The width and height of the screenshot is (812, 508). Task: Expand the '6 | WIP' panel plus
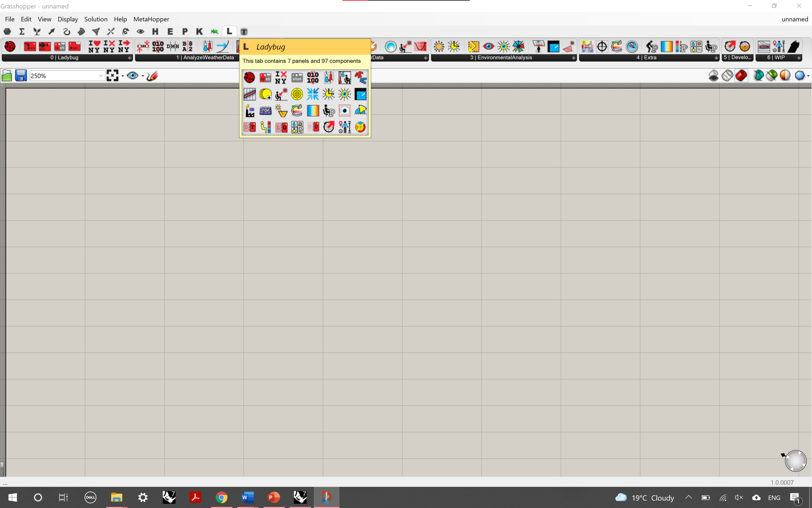(799, 58)
